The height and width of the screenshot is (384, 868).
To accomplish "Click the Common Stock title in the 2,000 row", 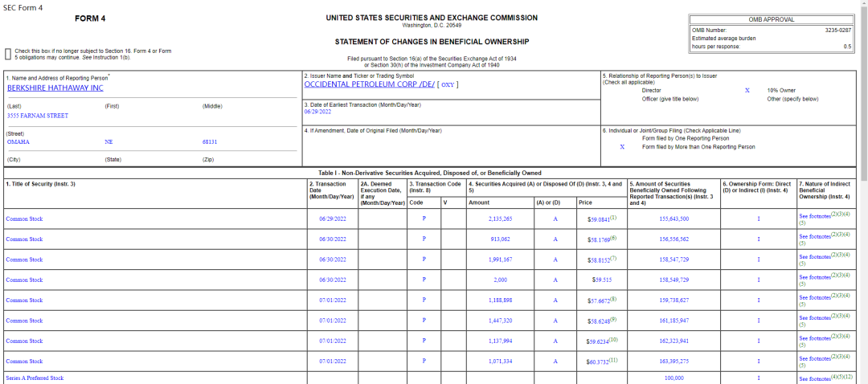I will (x=24, y=280).
